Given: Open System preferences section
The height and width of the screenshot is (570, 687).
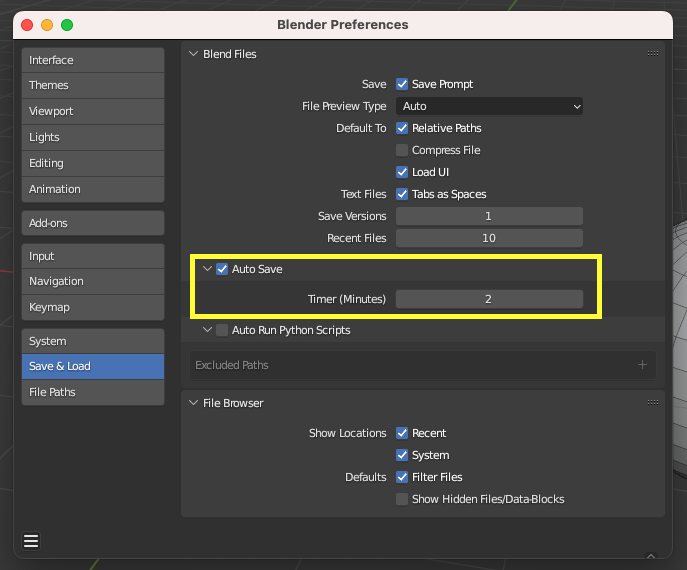Looking at the screenshot, I should (93, 341).
